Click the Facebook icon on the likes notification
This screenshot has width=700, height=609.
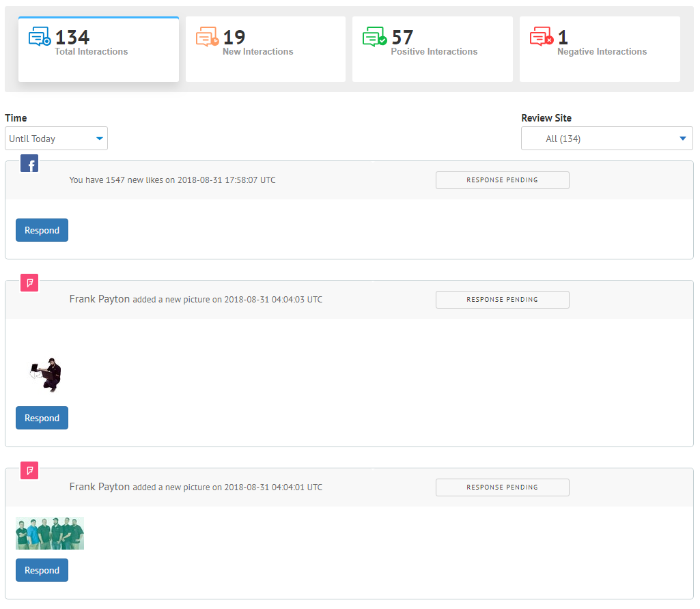pyautogui.click(x=29, y=163)
